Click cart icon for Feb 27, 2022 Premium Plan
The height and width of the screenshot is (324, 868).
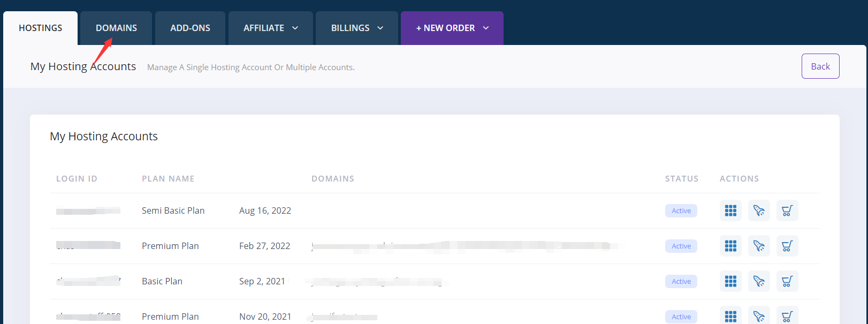pos(787,246)
